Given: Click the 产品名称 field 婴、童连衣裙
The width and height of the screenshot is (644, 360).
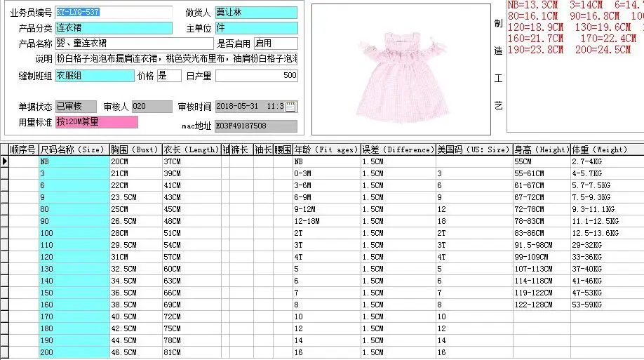Looking at the screenshot, I should click(134, 43).
